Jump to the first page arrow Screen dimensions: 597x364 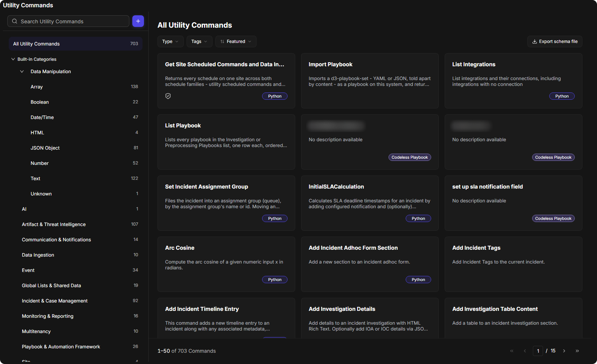pyautogui.click(x=512, y=351)
